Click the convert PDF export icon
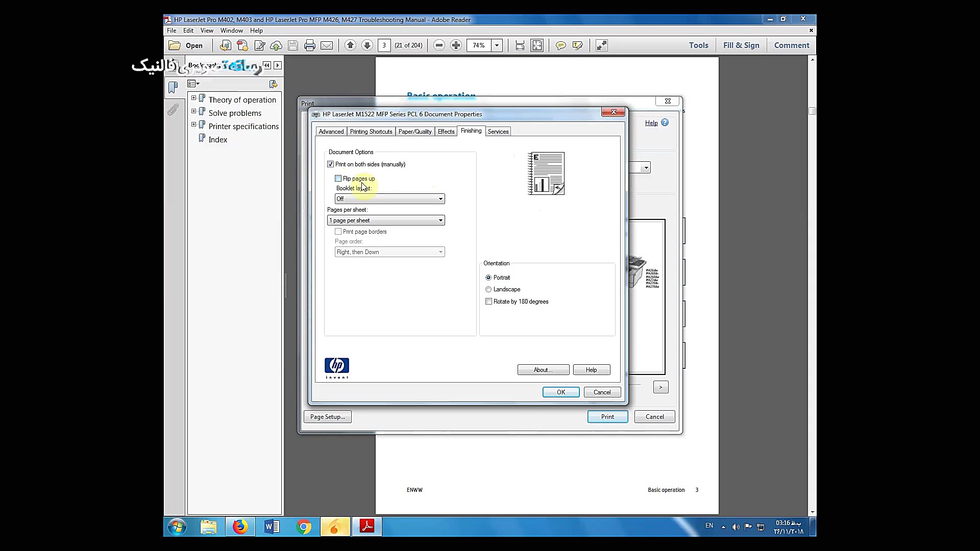Screen dimensions: 980x551 point(242,45)
